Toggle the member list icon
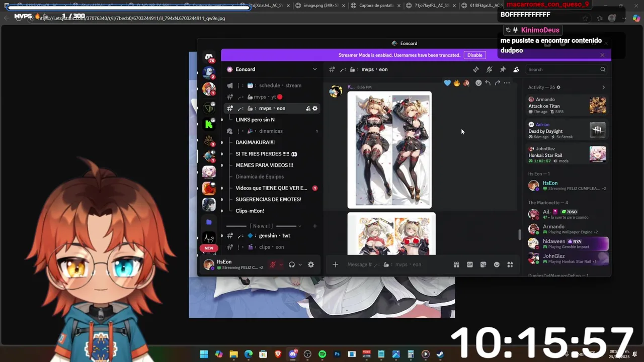The image size is (644, 362). tap(516, 69)
